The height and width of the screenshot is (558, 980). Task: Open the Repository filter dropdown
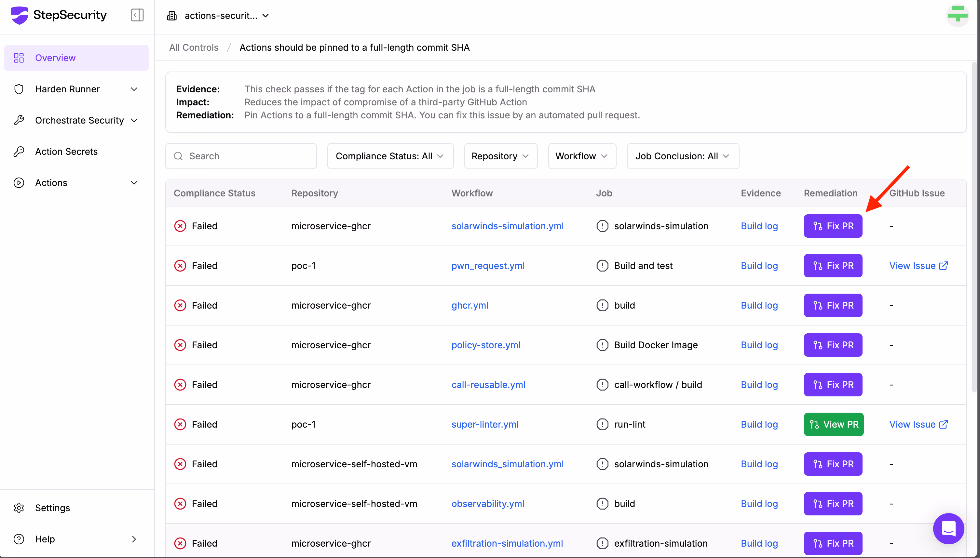click(x=501, y=156)
